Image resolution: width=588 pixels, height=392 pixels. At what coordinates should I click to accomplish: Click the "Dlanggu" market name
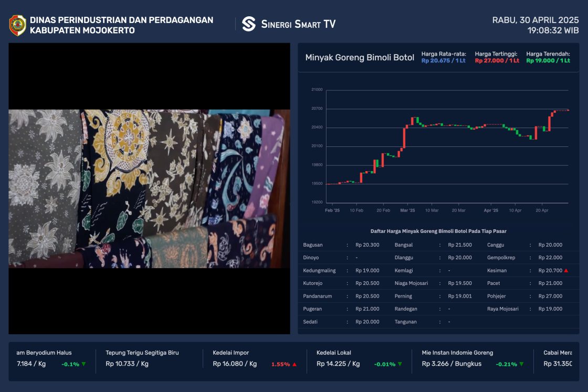point(404,258)
